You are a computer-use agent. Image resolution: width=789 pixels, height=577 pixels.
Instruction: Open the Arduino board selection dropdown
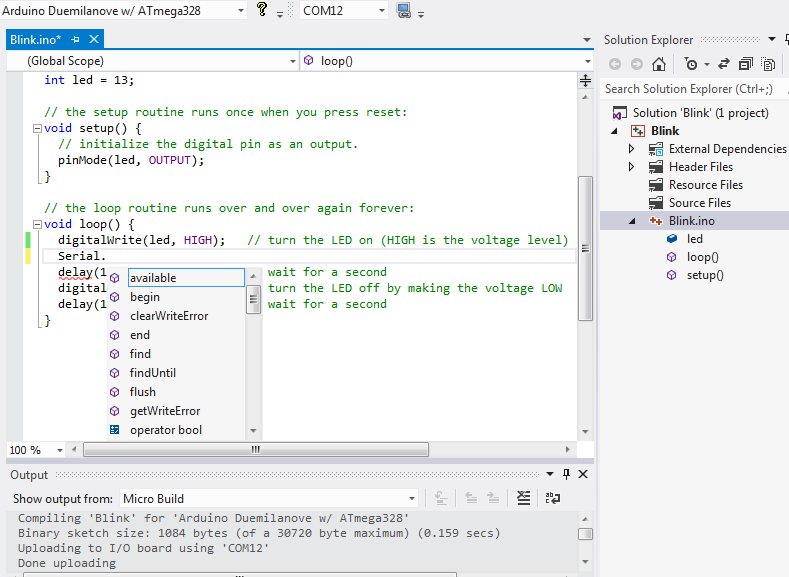(x=239, y=10)
